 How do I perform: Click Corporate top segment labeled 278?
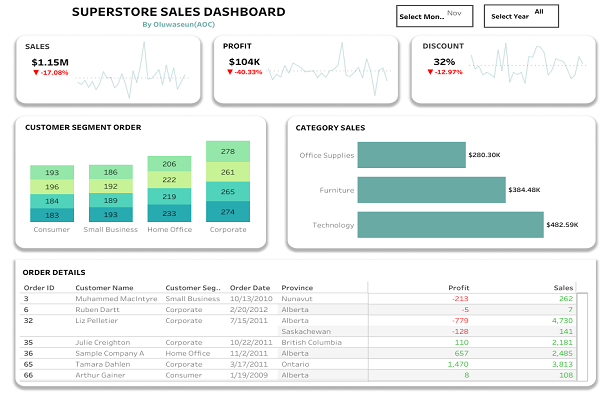(227, 152)
